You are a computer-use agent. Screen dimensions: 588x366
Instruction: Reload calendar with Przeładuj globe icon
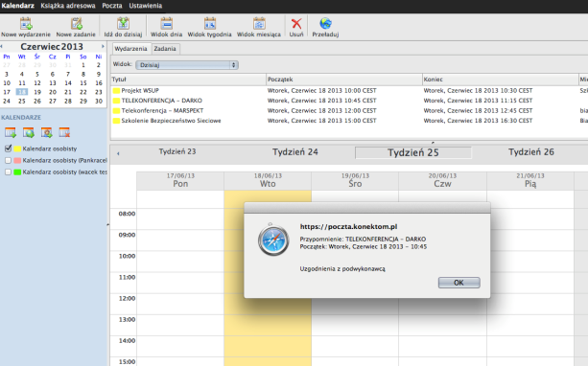click(x=325, y=24)
